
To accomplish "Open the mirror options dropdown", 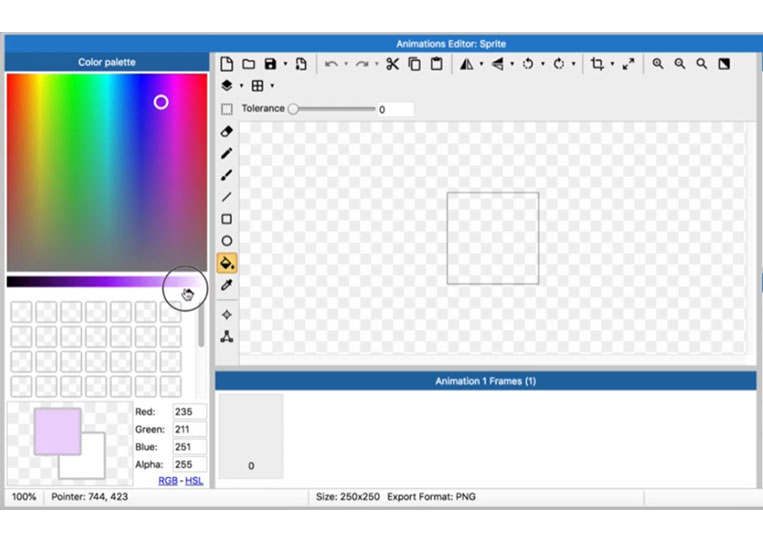I will [481, 64].
